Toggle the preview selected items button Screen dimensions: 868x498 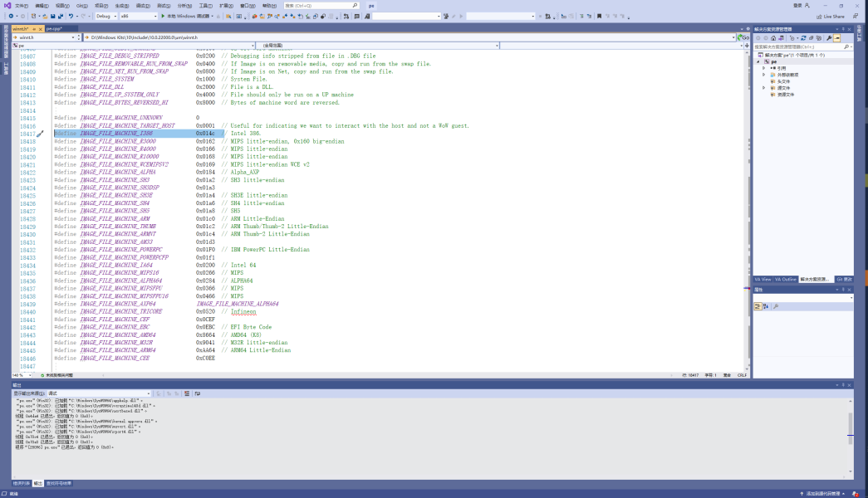[x=837, y=37]
